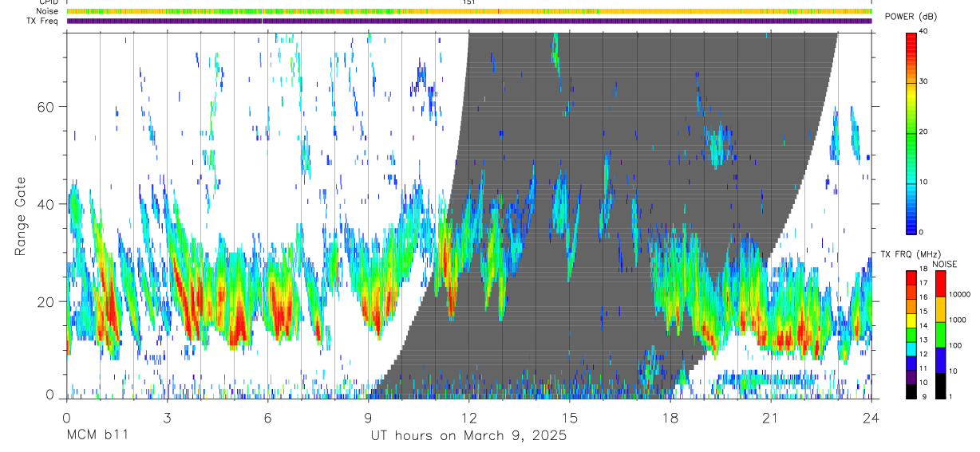
Task: Click the '40' label on power scale
Action: point(925,31)
